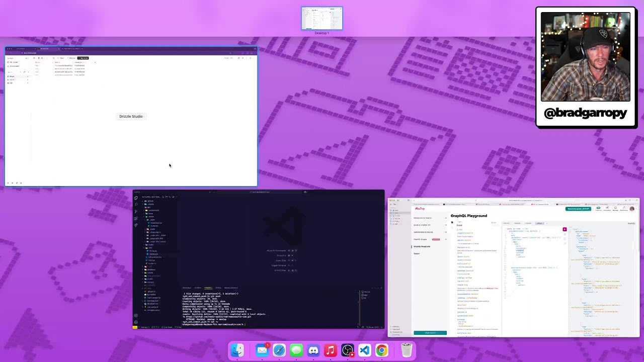Open Discord from the Dock
The image size is (644, 362).
pos(313,350)
